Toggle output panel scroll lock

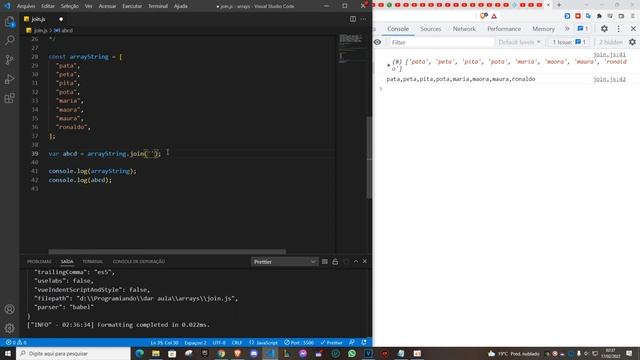pyautogui.click(x=335, y=262)
